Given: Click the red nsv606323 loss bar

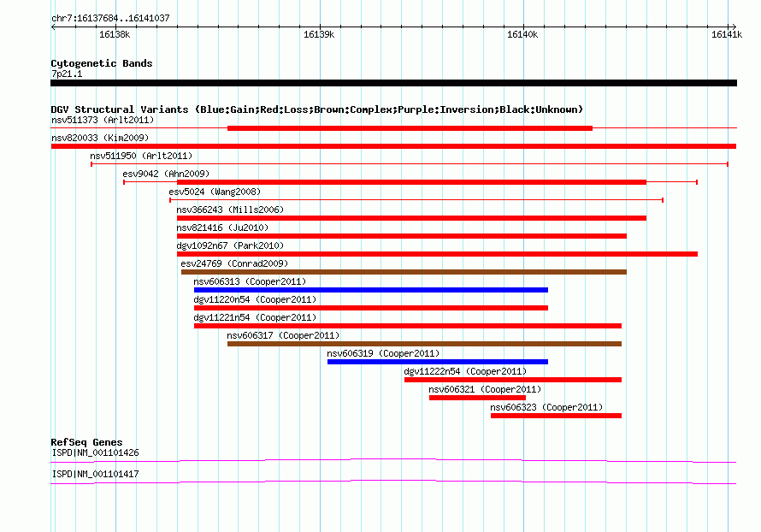Looking at the screenshot, I should tap(556, 416).
